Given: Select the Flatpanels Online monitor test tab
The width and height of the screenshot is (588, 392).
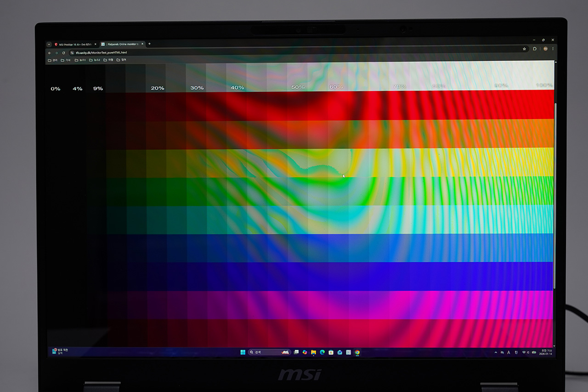Looking at the screenshot, I should coord(122,44).
